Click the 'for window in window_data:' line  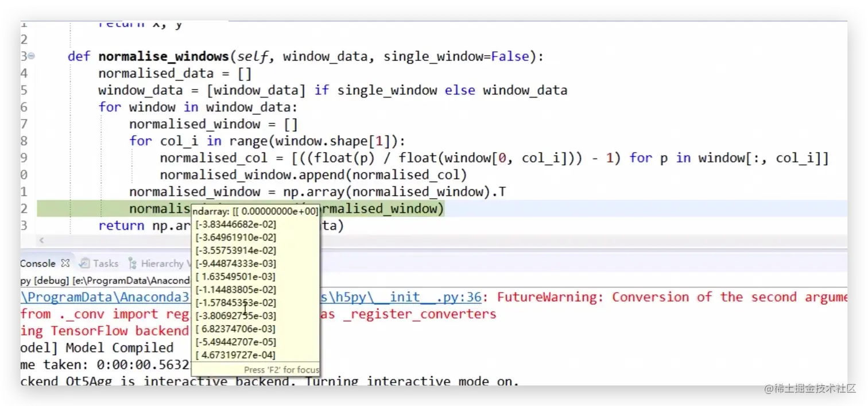198,107
